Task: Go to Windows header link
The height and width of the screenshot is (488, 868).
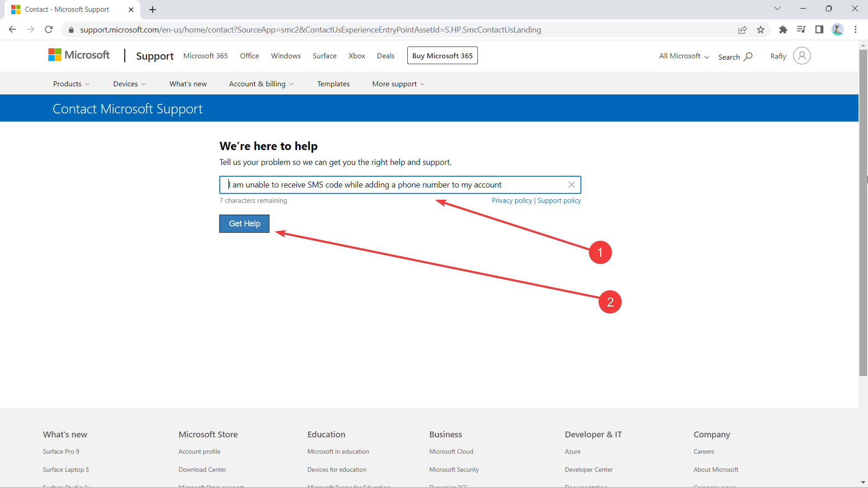Action: click(286, 56)
